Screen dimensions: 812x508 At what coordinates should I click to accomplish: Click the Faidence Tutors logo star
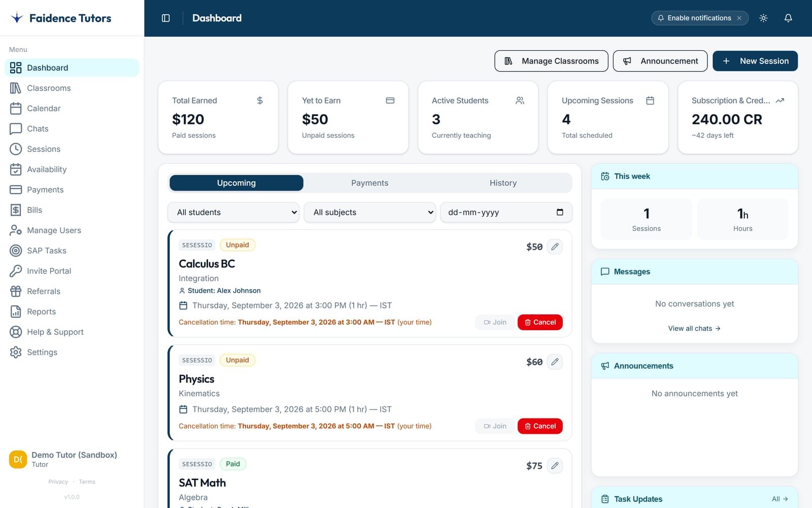coord(17,18)
